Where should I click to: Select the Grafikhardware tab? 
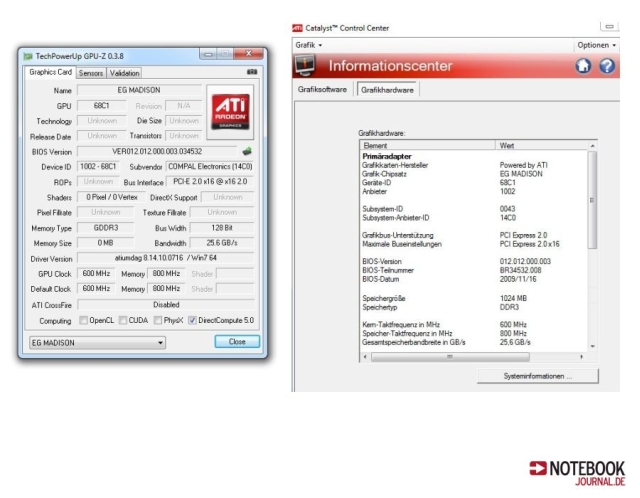pos(387,90)
